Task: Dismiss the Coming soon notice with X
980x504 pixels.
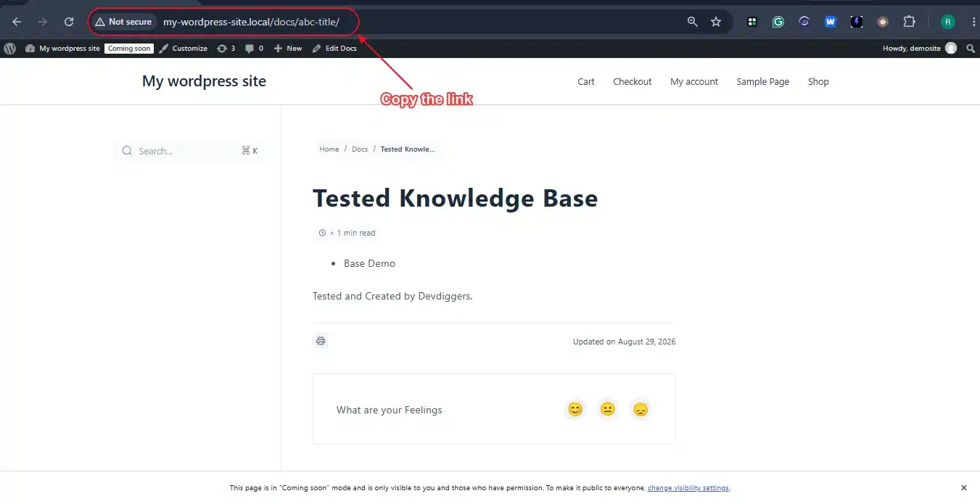Action: pyautogui.click(x=963, y=488)
